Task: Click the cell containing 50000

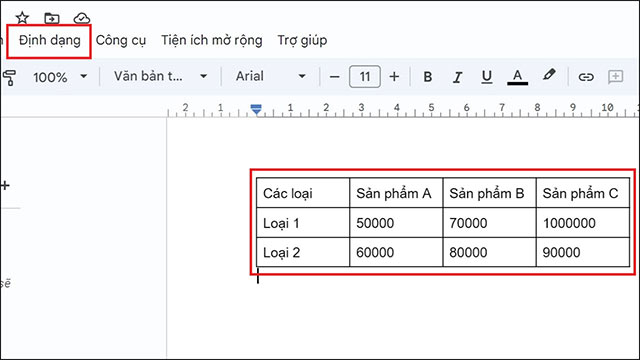Action: click(396, 223)
